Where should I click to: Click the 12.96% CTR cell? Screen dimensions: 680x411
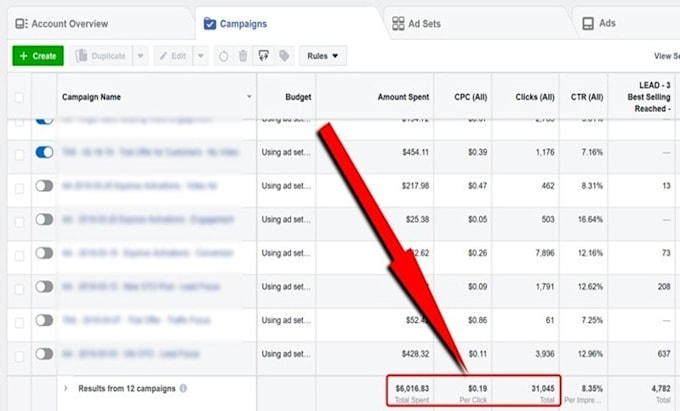590,354
